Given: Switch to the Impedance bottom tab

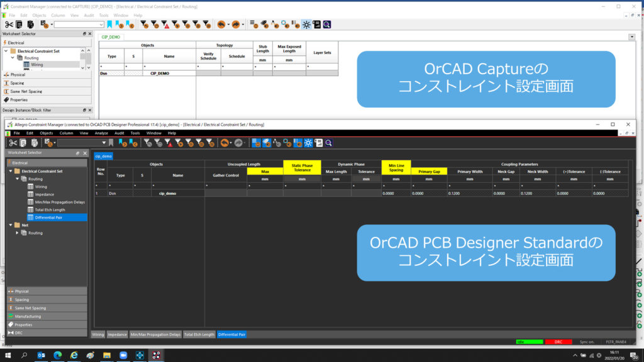Looking at the screenshot, I should tap(117, 334).
